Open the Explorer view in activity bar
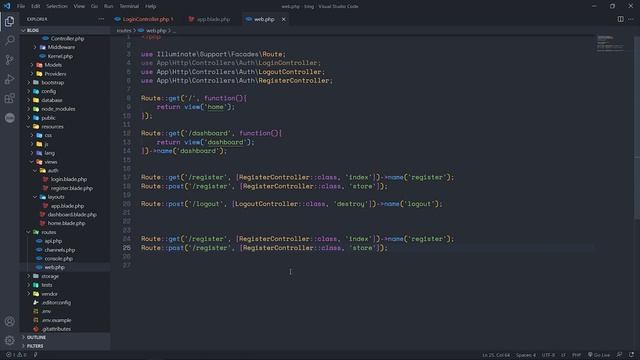Image resolution: width=640 pixels, height=360 pixels. click(x=9, y=21)
